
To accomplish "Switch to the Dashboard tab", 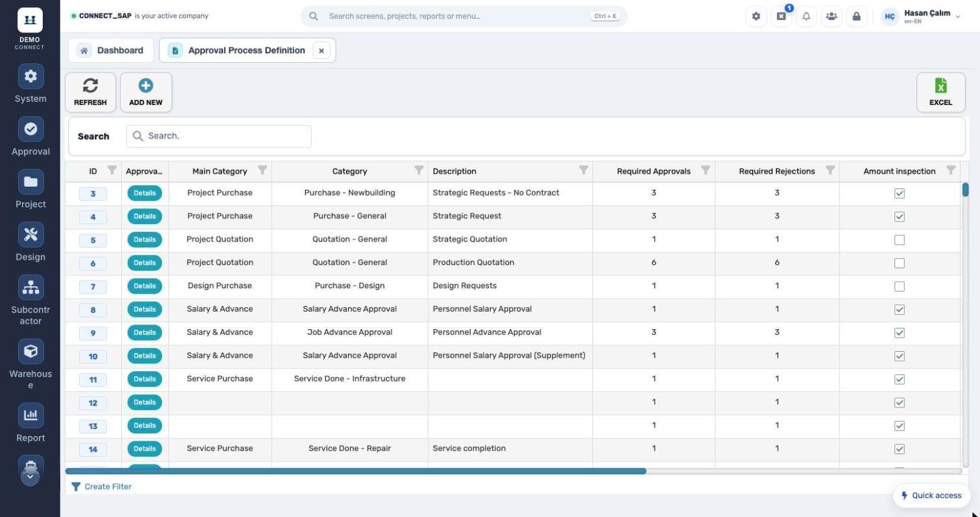I will point(111,50).
